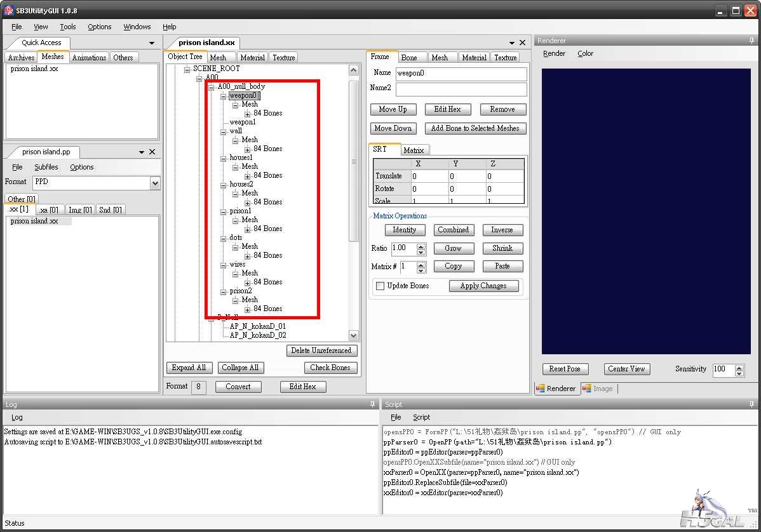Viewport: 761px width, 532px height.
Task: Enable the Update Bones checkbox
Action: click(380, 286)
